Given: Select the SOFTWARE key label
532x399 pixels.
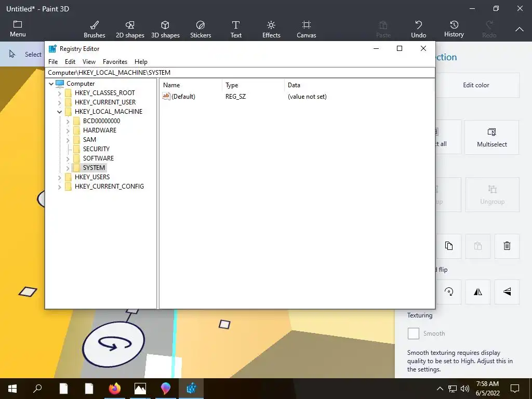Looking at the screenshot, I should (x=98, y=158).
